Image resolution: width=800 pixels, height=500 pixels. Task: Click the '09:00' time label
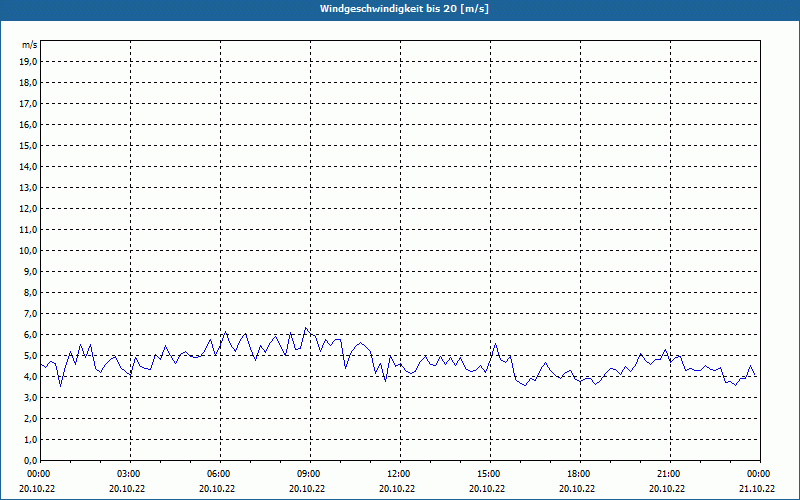coord(311,474)
